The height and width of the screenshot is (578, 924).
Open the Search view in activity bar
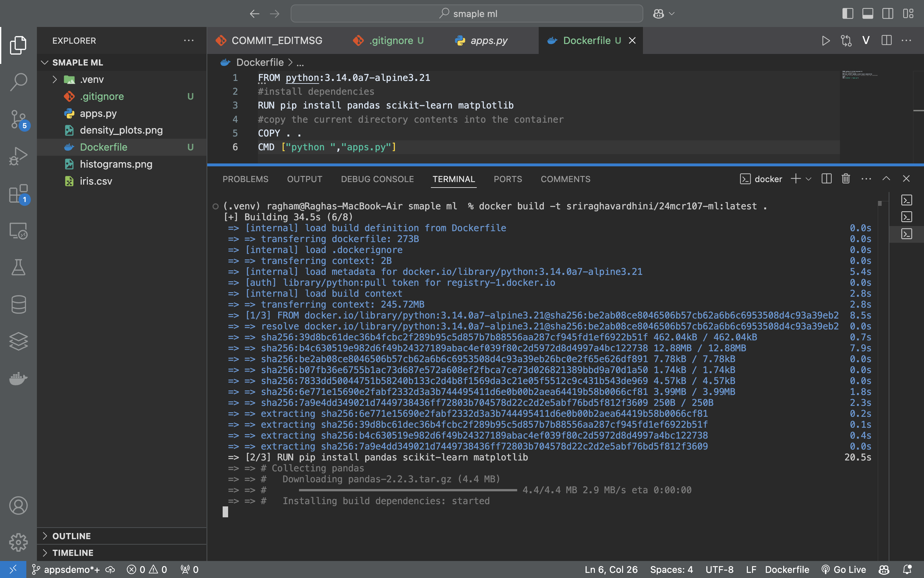[18, 82]
